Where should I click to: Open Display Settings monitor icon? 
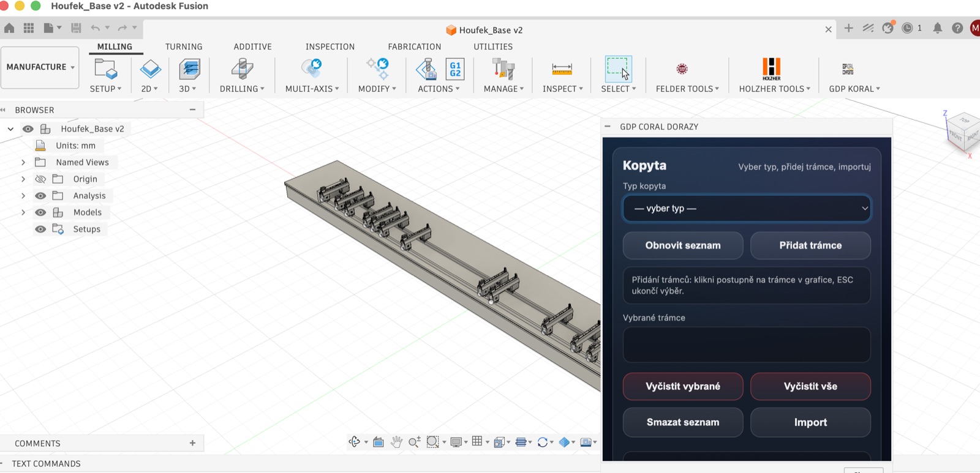(x=456, y=442)
